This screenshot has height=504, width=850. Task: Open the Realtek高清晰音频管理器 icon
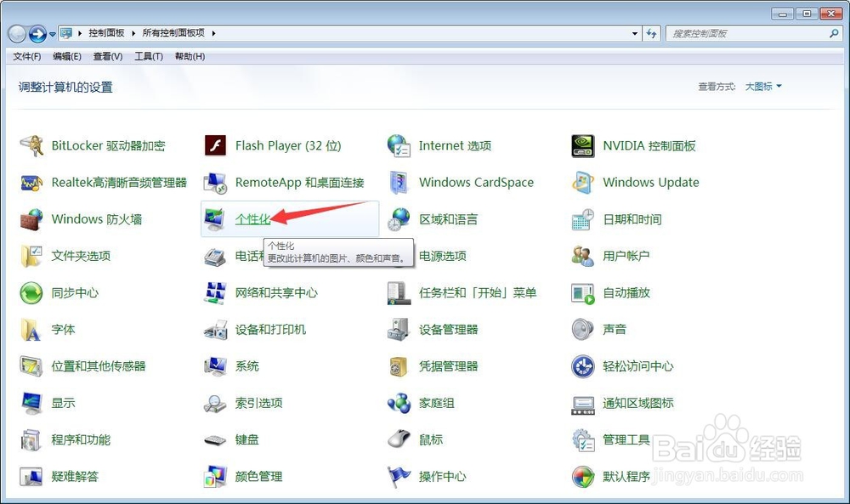point(31,183)
